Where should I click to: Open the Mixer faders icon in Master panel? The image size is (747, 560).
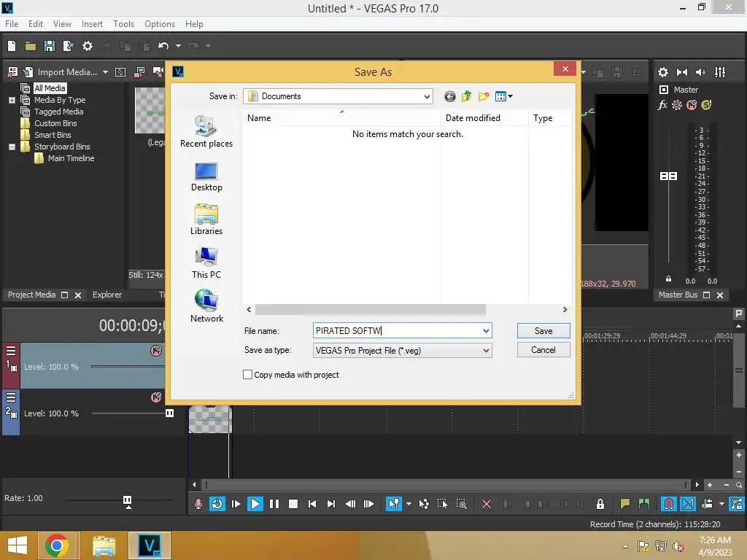coord(720,72)
